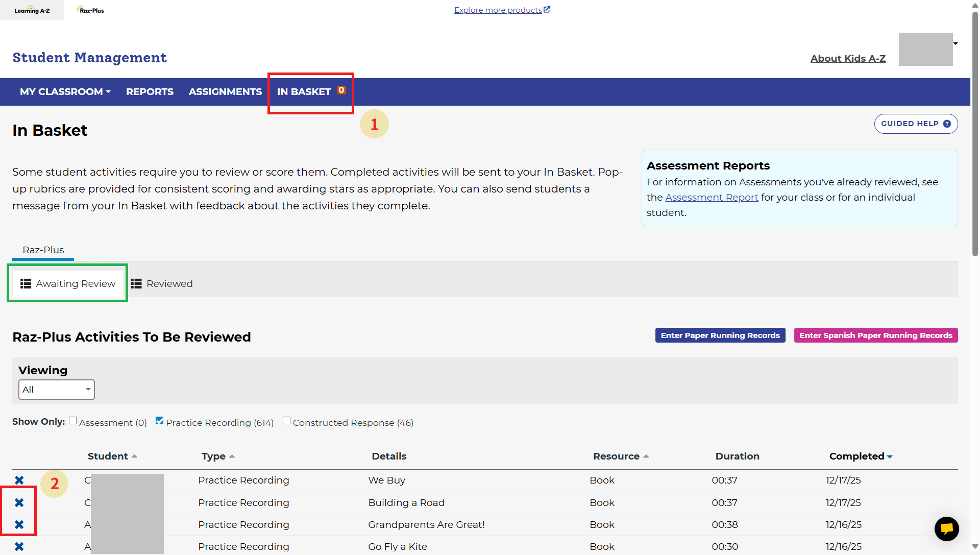
Task: Switch to the Reviewed tab
Action: coord(162,284)
